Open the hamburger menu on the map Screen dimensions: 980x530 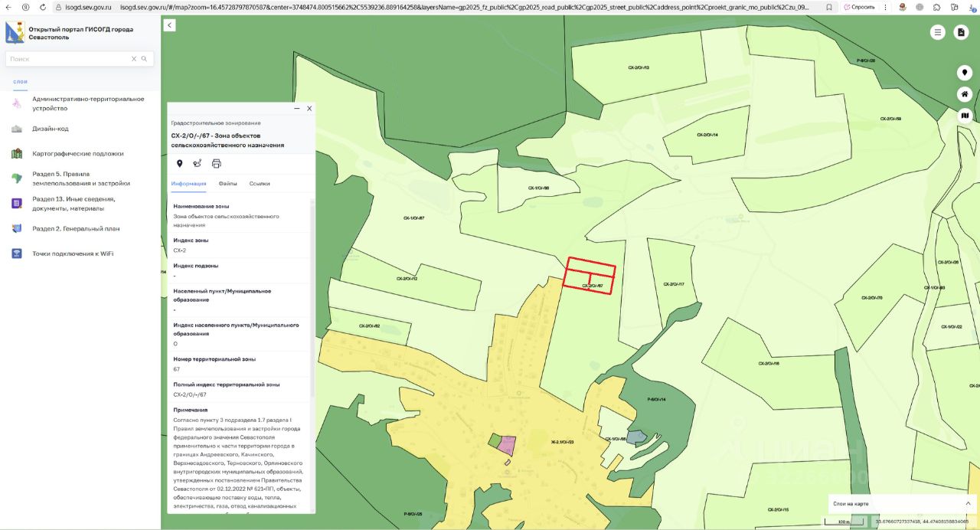pos(938,32)
